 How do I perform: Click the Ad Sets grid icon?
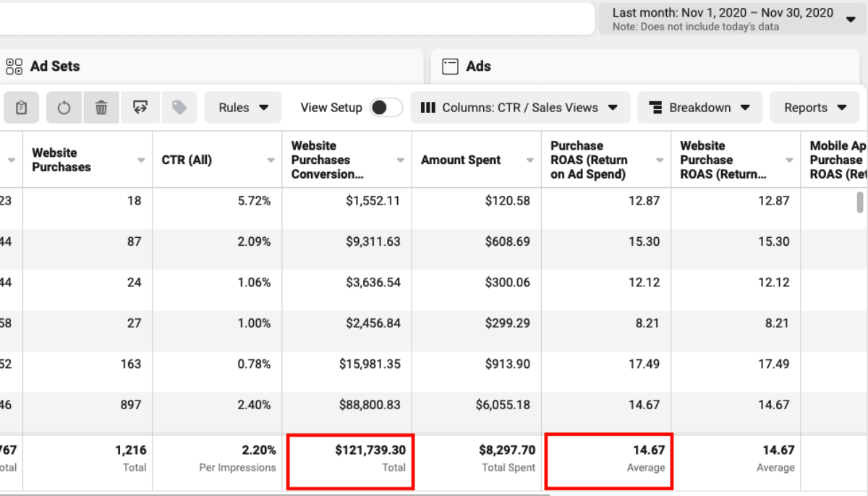[x=14, y=67]
